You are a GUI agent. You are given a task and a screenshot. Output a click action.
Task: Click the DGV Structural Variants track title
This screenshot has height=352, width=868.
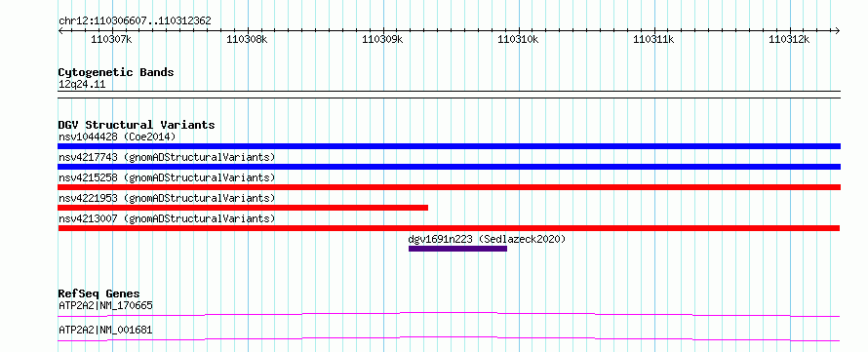tap(137, 125)
